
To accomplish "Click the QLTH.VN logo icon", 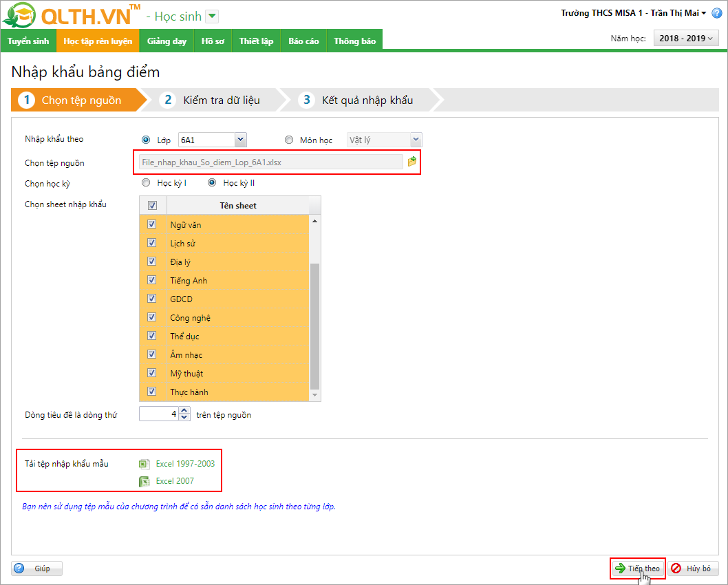I will [19, 15].
